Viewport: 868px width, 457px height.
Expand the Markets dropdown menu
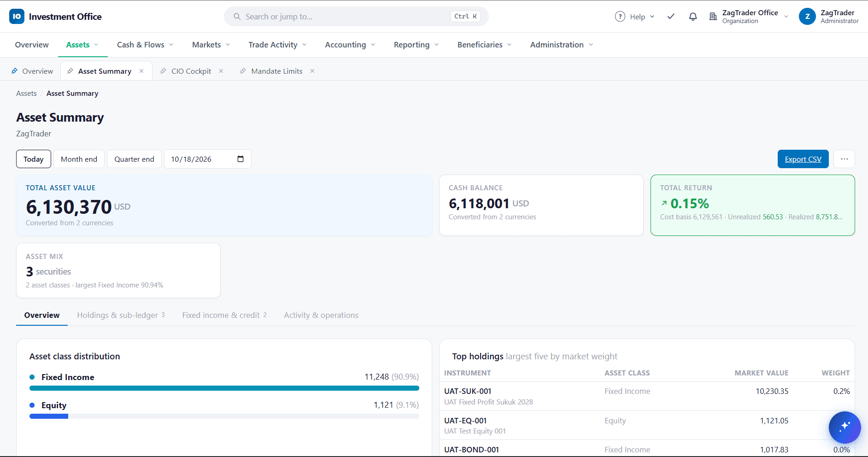pyautogui.click(x=211, y=45)
